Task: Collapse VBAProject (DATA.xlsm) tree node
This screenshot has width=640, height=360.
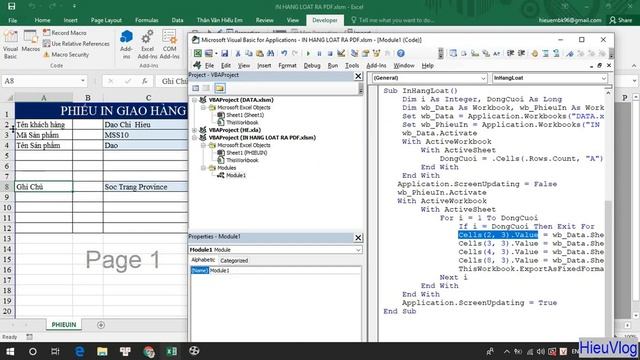Action: coord(195,100)
